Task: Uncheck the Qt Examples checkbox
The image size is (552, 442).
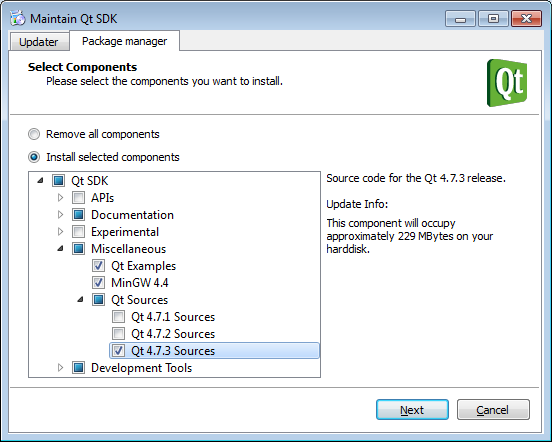Action: pyautogui.click(x=99, y=265)
